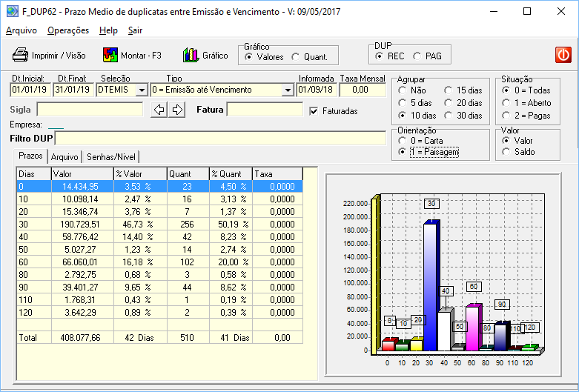Click the Taxa column header
579x392 pixels.
(277, 174)
